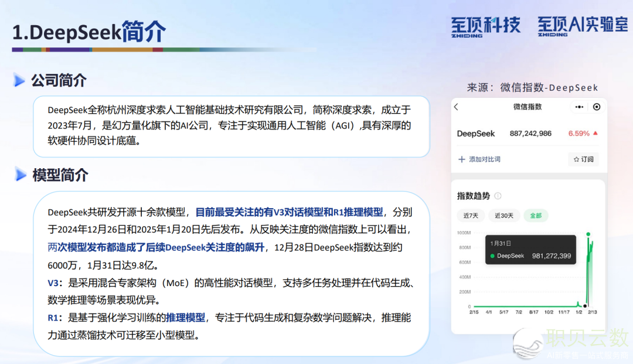This screenshot has height=364, width=633.
Task: Click the 指数趋势 heading
Action: tap(473, 196)
